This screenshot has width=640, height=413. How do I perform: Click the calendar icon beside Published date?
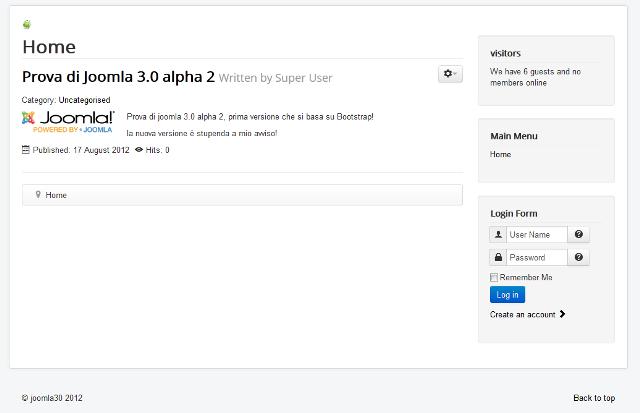pyautogui.click(x=26, y=150)
